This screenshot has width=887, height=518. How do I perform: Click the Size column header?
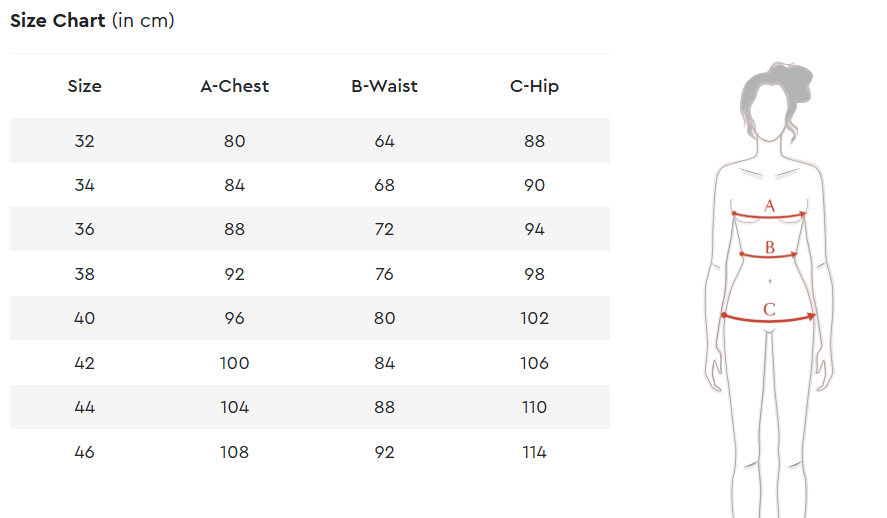(84, 86)
